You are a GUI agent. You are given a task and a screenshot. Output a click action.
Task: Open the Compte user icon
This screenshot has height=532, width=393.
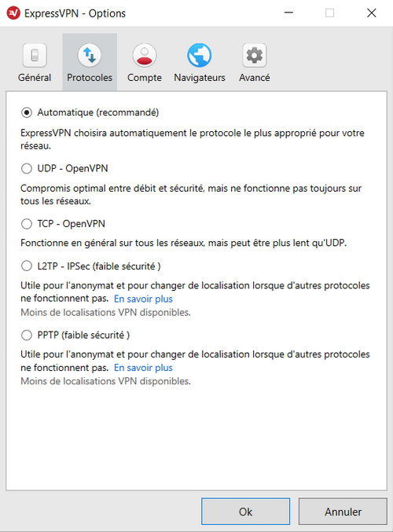pos(145,55)
